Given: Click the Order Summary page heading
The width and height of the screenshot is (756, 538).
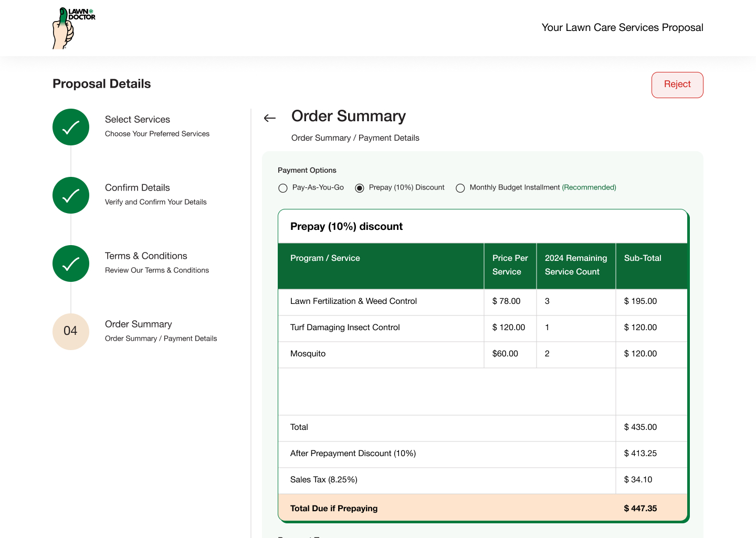Looking at the screenshot, I should click(349, 116).
